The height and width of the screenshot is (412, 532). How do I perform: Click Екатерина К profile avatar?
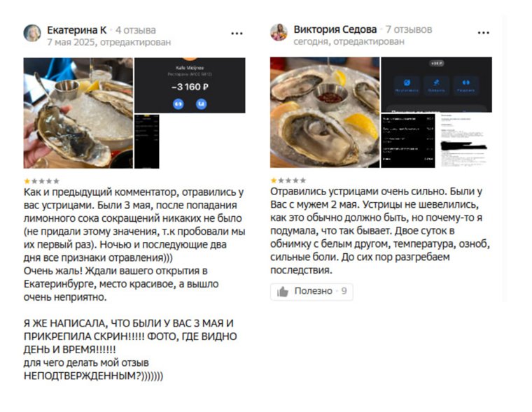32,34
